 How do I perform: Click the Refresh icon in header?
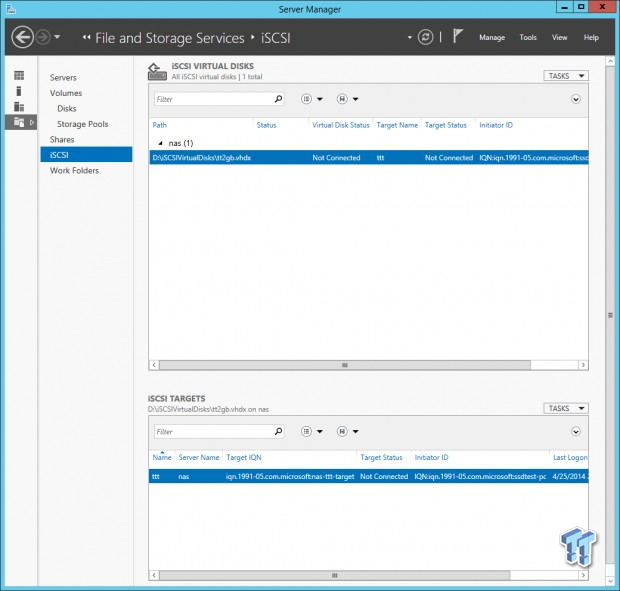(425, 38)
